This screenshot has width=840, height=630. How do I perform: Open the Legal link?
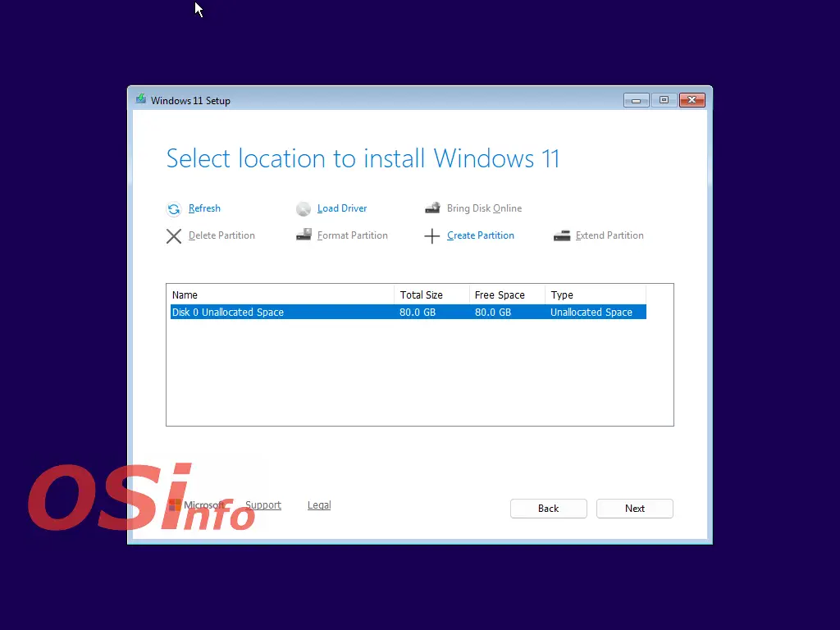tap(319, 505)
